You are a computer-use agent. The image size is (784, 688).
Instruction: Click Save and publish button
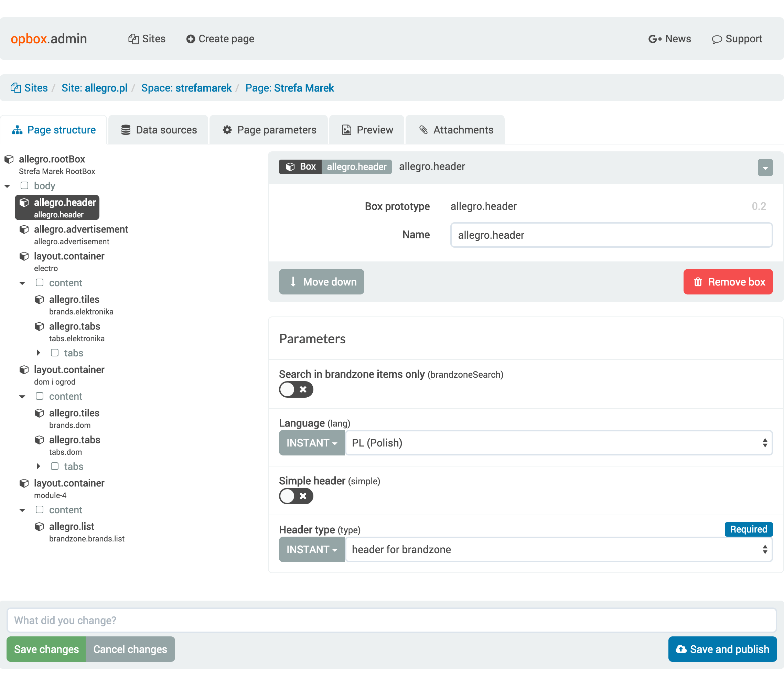pos(723,649)
